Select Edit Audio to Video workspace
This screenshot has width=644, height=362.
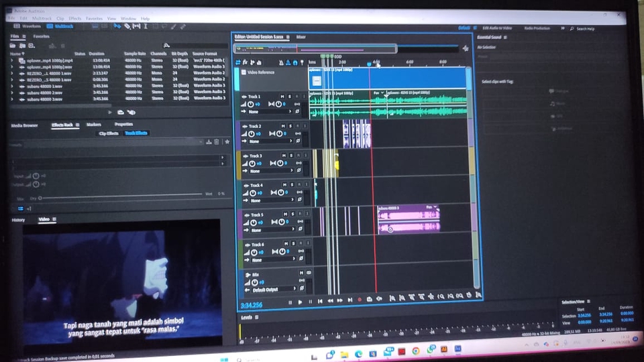(497, 28)
